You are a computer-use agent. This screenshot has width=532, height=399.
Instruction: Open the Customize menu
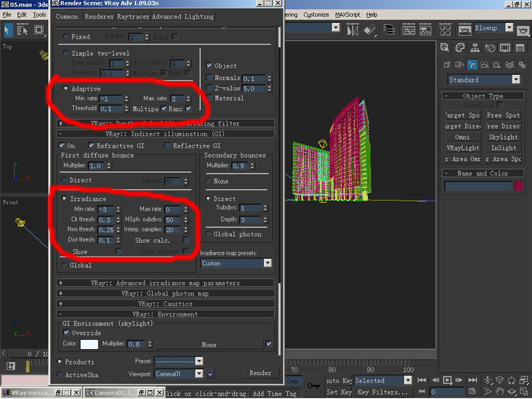[317, 15]
